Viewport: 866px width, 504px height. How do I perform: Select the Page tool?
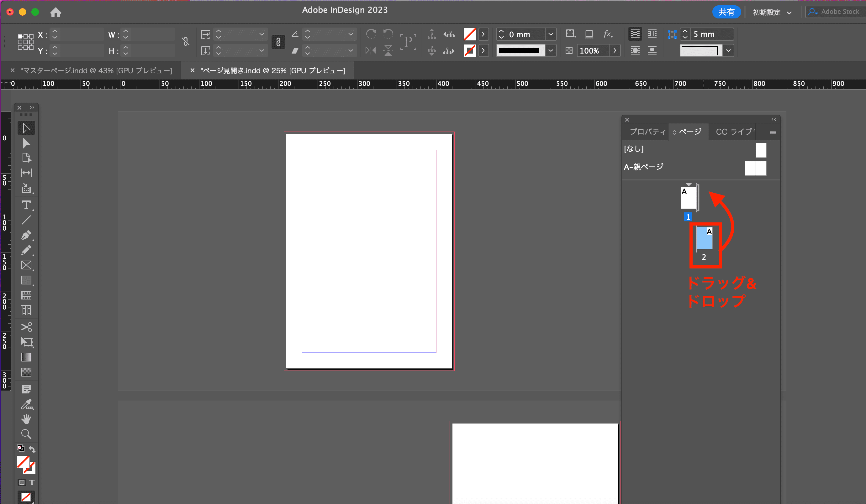[x=26, y=158]
